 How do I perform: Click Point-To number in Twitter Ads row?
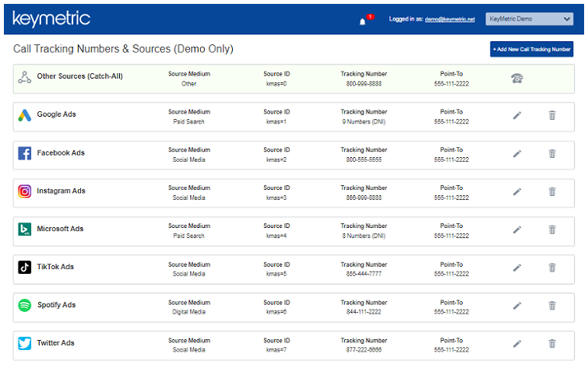pyautogui.click(x=452, y=349)
